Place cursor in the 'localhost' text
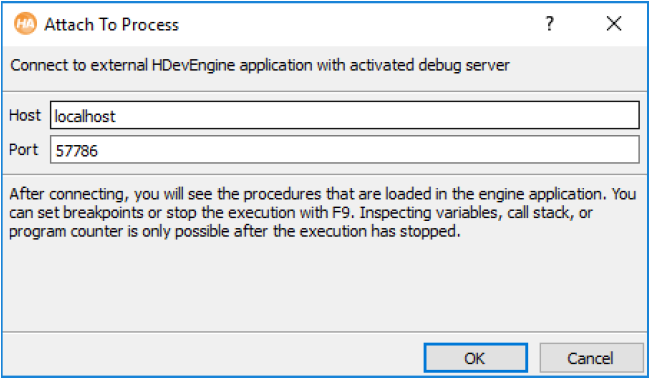The height and width of the screenshot is (379, 650). (x=85, y=116)
